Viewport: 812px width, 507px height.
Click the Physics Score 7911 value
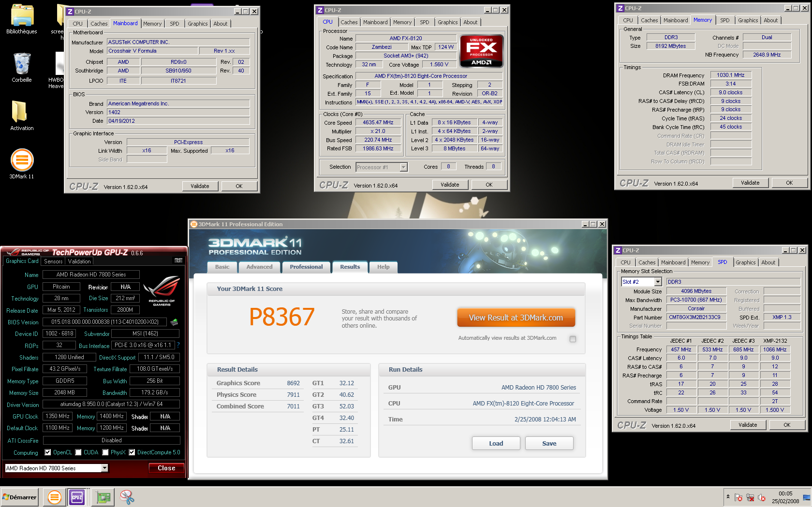pyautogui.click(x=294, y=394)
